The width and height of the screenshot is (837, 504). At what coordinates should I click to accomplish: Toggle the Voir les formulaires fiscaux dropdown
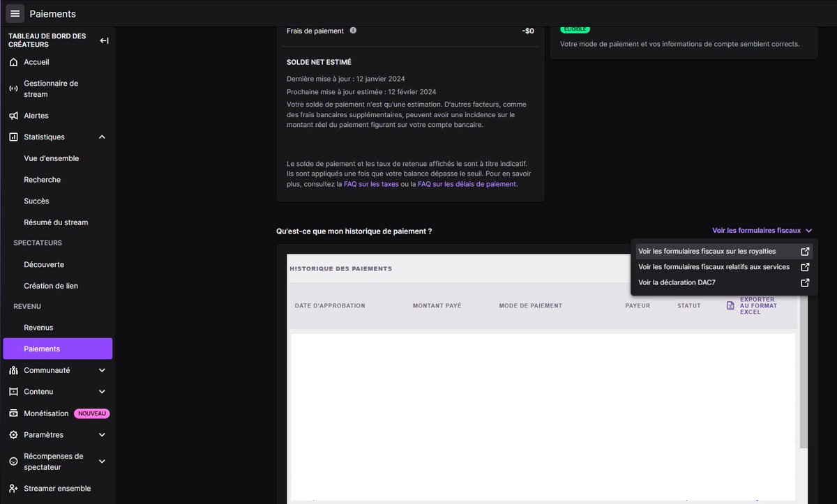click(x=762, y=231)
